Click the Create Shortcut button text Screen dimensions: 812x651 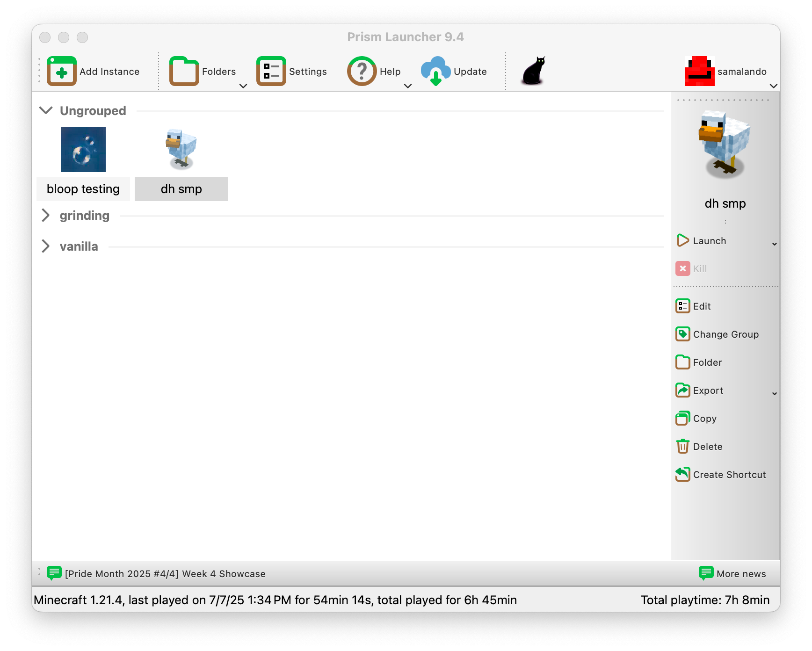[729, 475]
